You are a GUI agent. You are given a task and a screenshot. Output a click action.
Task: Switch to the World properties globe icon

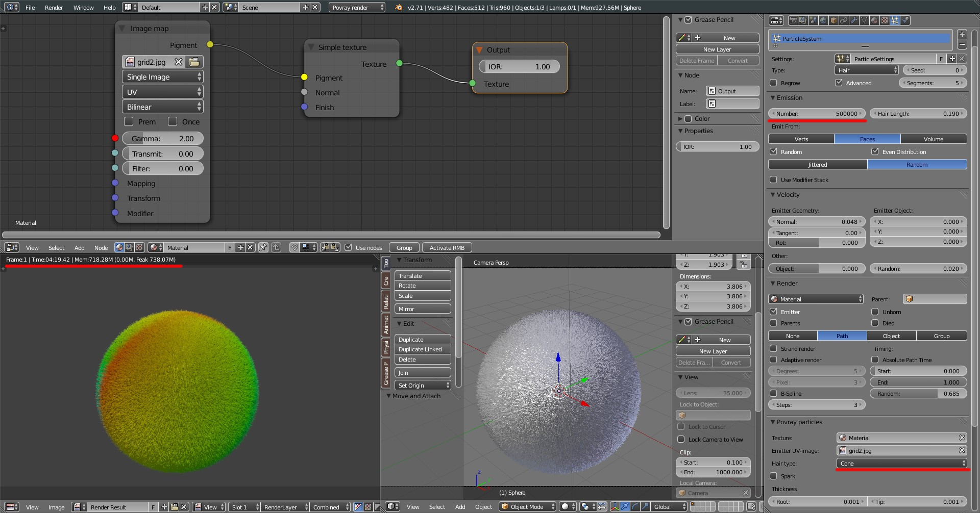(x=823, y=20)
